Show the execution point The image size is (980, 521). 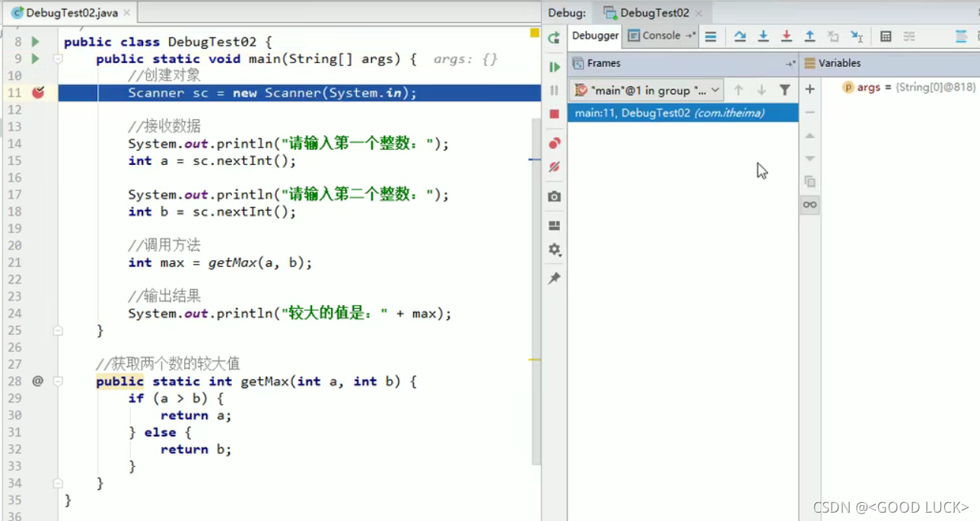(711, 36)
